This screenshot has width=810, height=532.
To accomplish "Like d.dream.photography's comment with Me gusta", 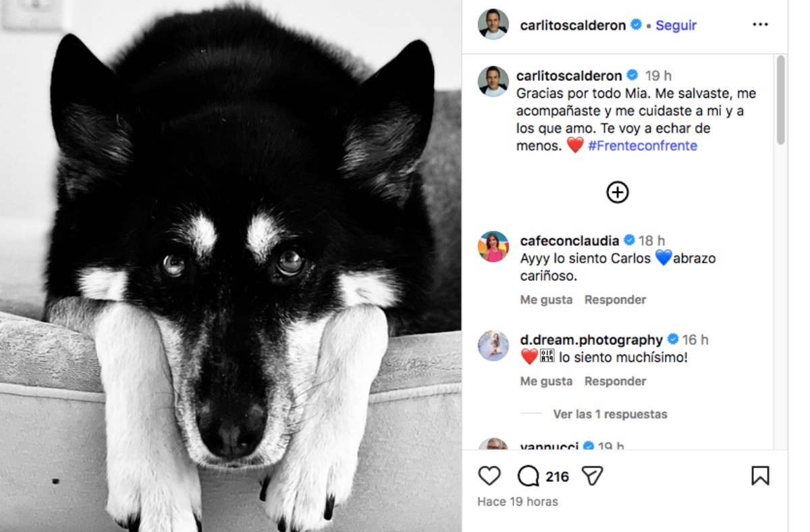I will tap(546, 381).
